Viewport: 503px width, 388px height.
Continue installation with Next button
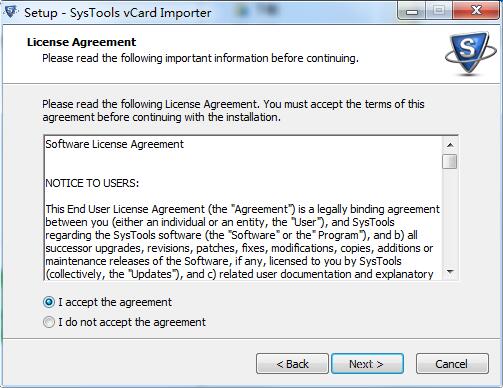click(367, 364)
